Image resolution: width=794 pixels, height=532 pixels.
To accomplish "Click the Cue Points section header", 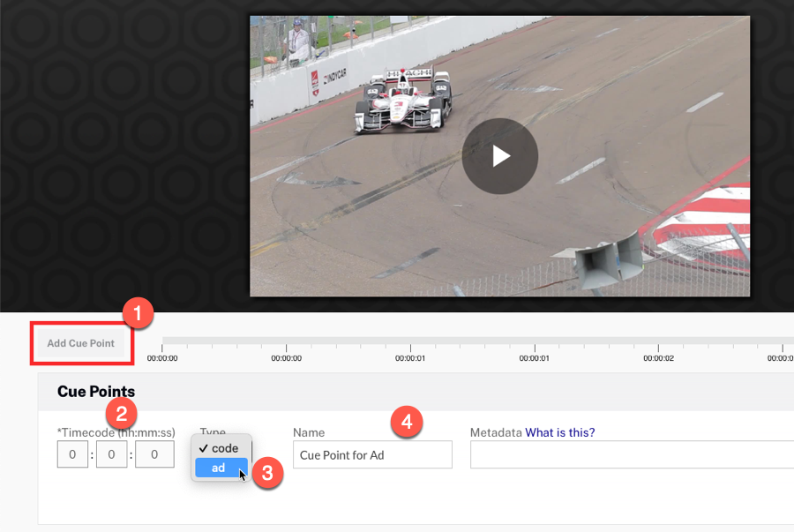I will click(x=96, y=391).
